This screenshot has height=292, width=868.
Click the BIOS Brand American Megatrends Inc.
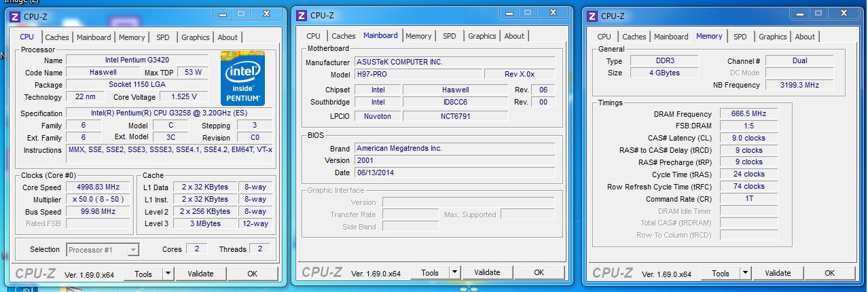(x=454, y=148)
